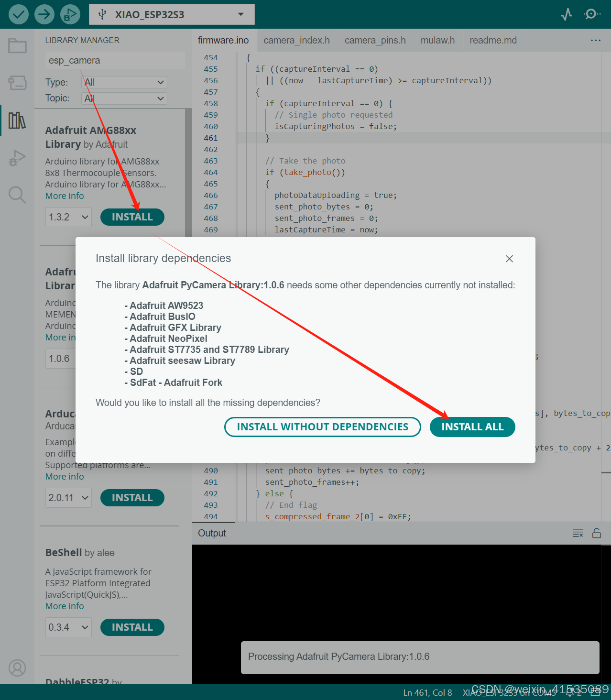
Task: Open the 0.3.4 version dropdown
Action: coord(68,627)
